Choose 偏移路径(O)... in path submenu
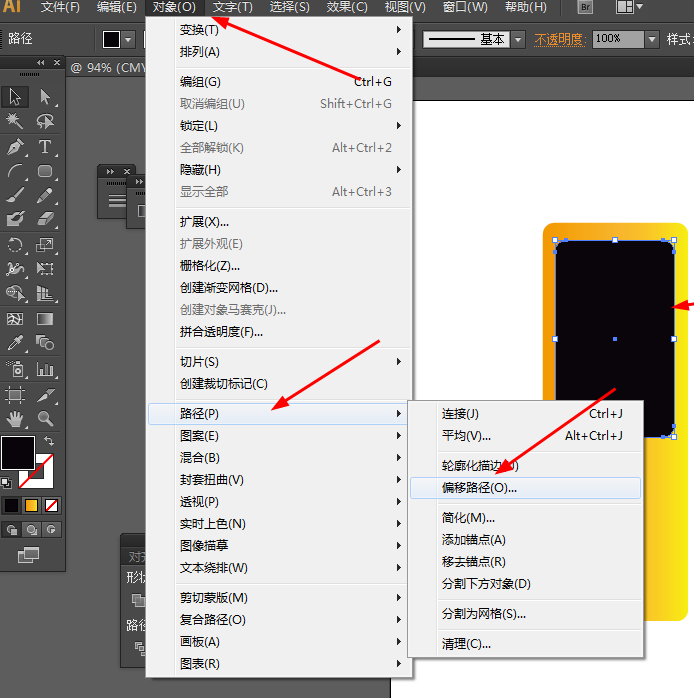Viewport: 694px width, 698px height. [x=525, y=488]
